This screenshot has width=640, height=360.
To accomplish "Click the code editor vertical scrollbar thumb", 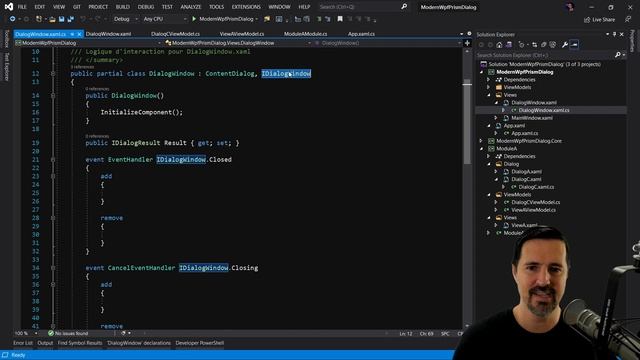I will click(467, 122).
